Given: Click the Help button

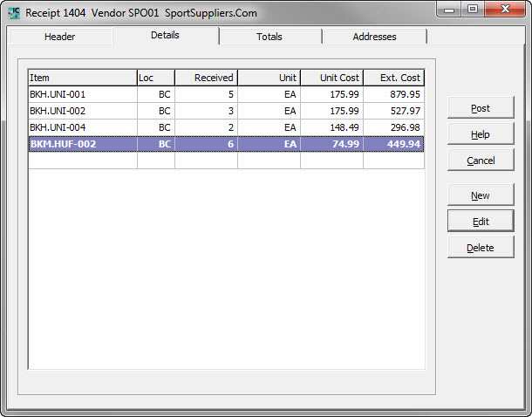Looking at the screenshot, I should click(x=481, y=134).
